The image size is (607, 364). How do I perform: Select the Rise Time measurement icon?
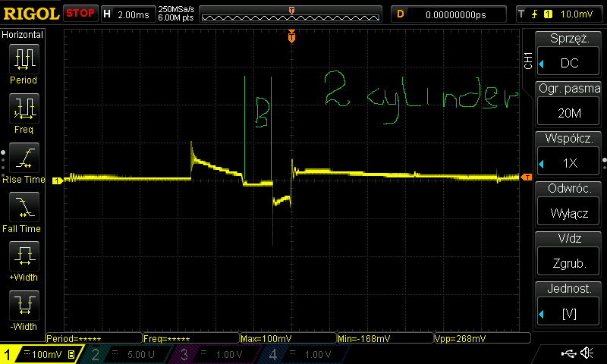coord(24,158)
